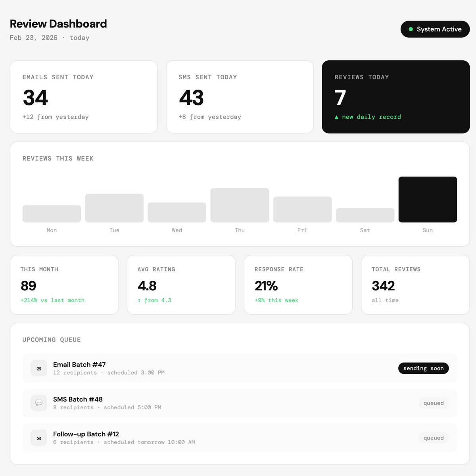Open the Total Reviews stat card
This screenshot has width=476, height=476.
(415, 285)
